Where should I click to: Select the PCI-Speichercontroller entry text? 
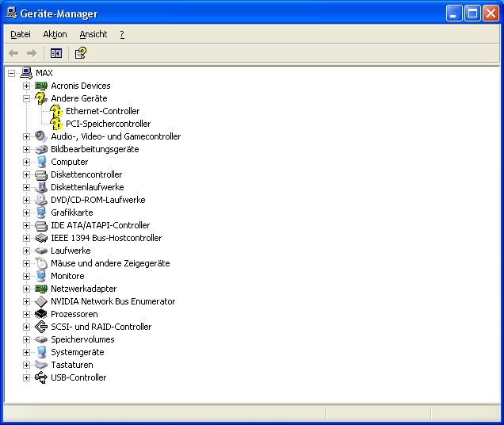click(x=108, y=124)
